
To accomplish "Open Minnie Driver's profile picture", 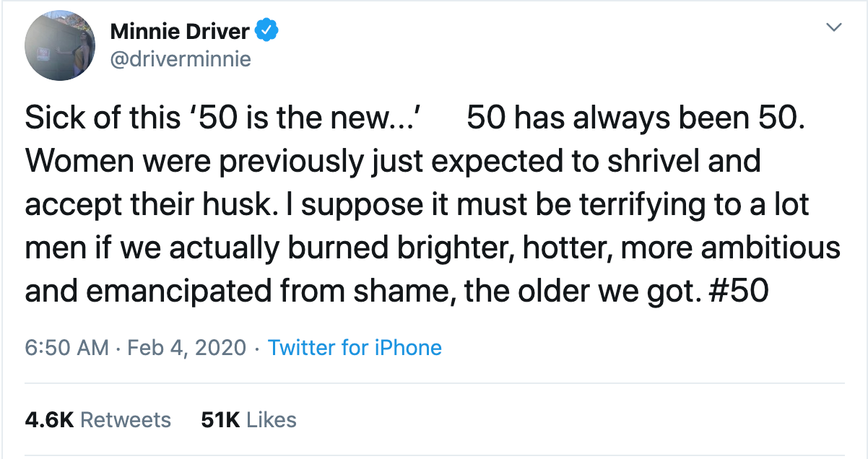I will coord(61,45).
